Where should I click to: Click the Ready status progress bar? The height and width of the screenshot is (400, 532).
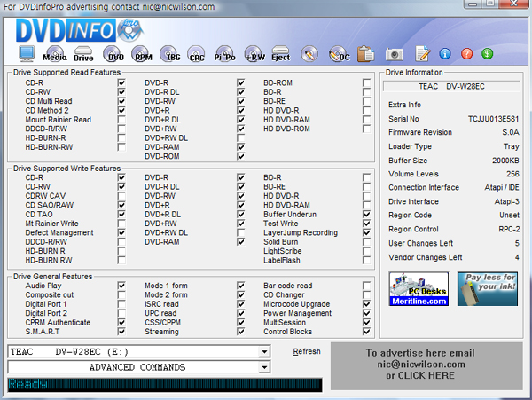tap(165, 385)
